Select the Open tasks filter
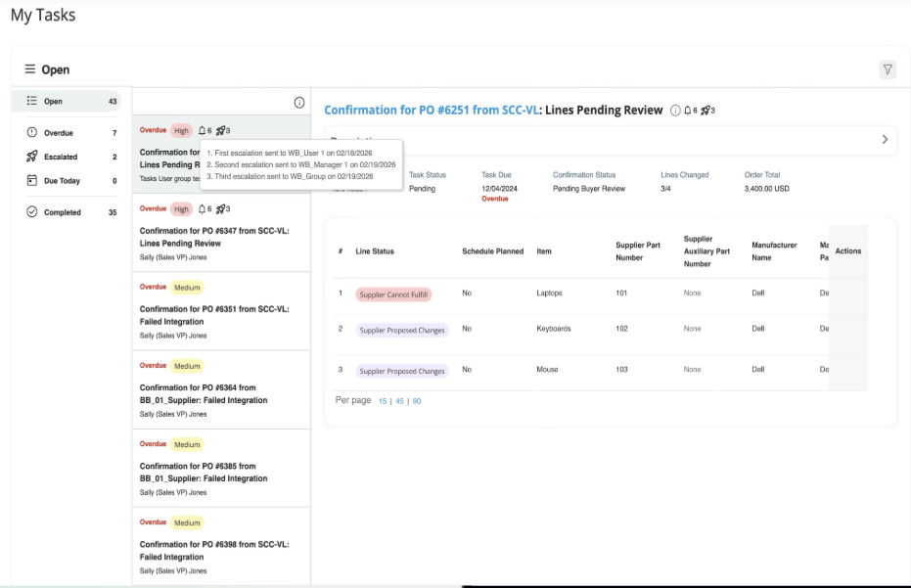This screenshot has height=588, width=911. point(68,101)
